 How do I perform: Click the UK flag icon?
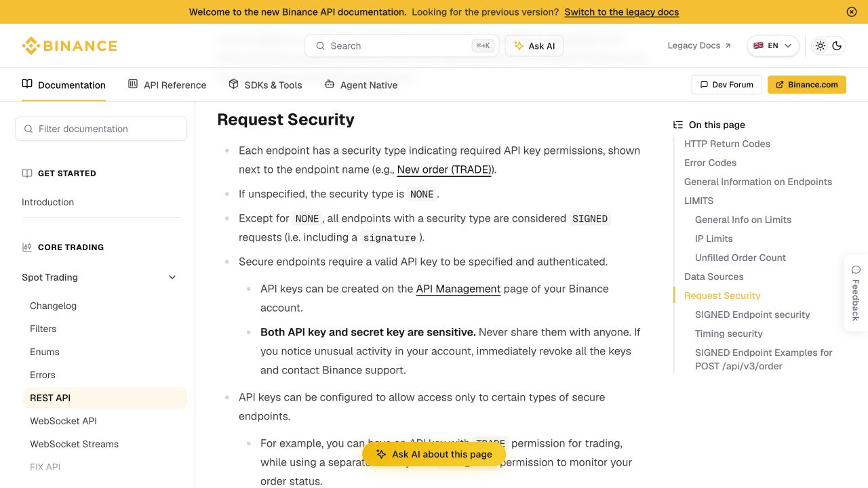click(758, 46)
